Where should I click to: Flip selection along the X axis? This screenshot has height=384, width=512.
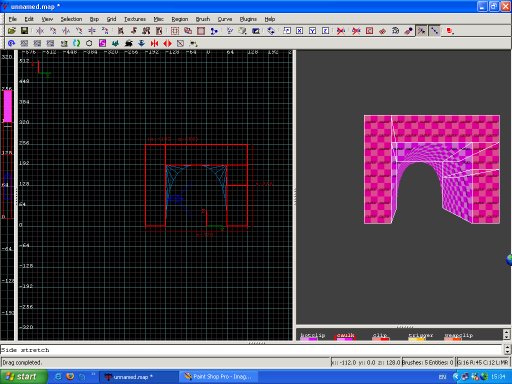coord(40,31)
